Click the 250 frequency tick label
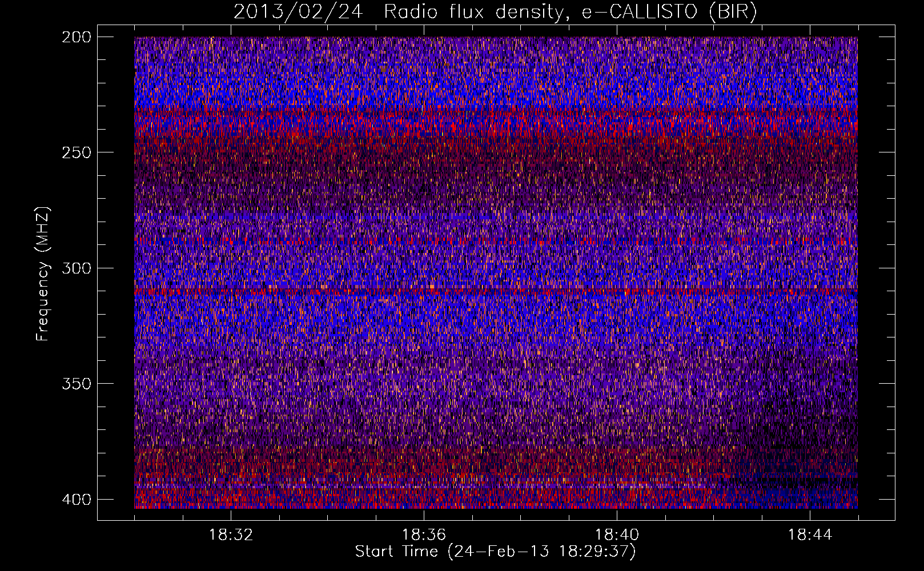924x571 pixels. (x=77, y=152)
